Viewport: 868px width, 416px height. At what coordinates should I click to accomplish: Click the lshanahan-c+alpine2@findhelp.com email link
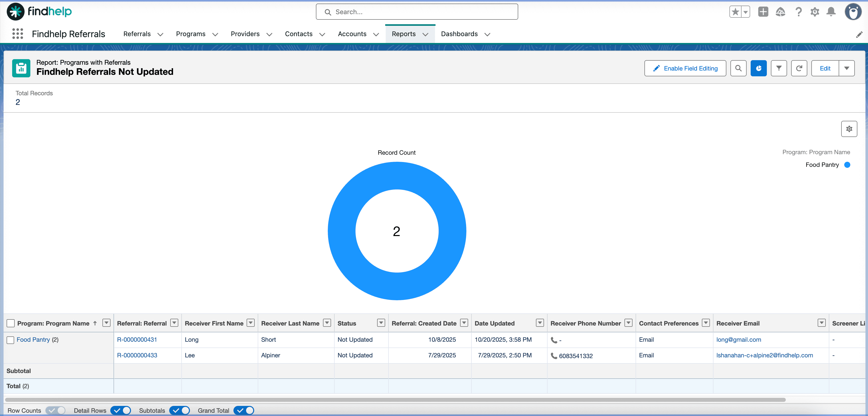point(765,355)
